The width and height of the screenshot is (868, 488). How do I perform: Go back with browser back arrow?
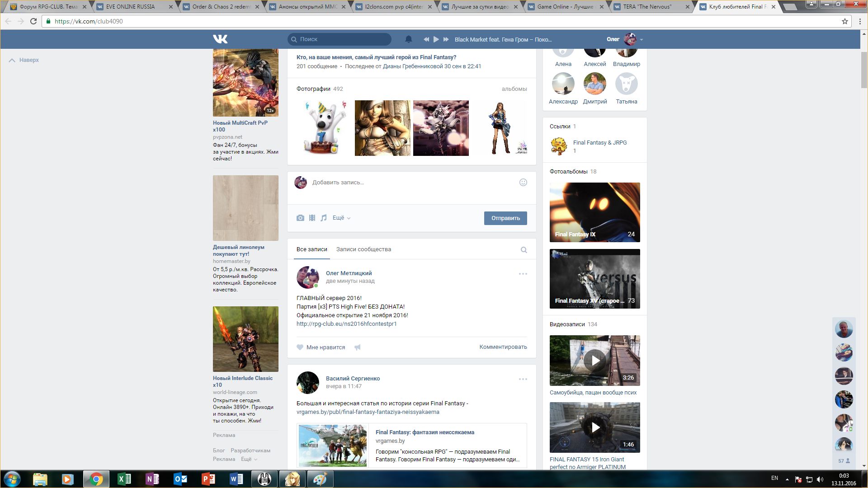coord(9,21)
